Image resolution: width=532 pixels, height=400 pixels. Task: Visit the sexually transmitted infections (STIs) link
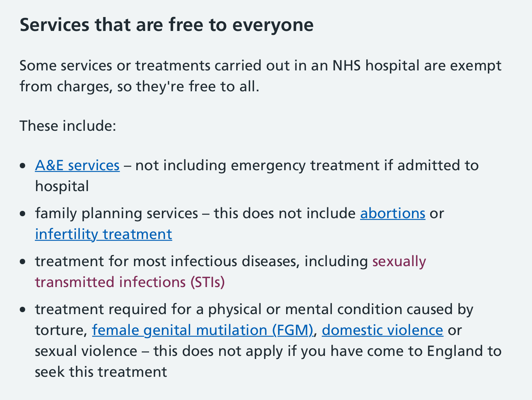point(230,272)
